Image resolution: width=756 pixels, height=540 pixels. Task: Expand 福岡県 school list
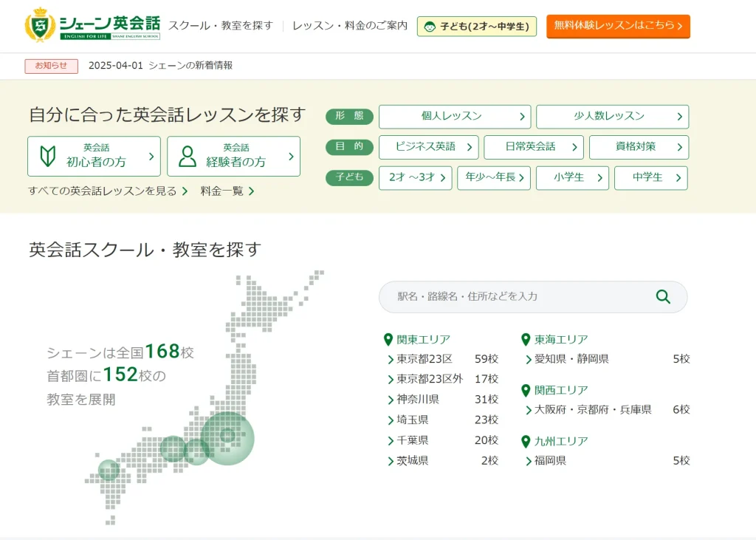pos(549,461)
